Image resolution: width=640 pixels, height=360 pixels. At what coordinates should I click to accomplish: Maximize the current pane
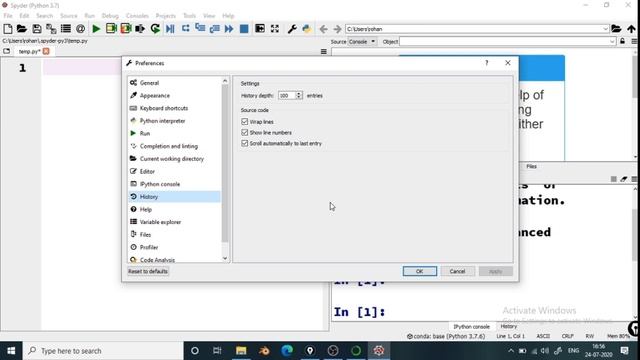tap(260, 29)
